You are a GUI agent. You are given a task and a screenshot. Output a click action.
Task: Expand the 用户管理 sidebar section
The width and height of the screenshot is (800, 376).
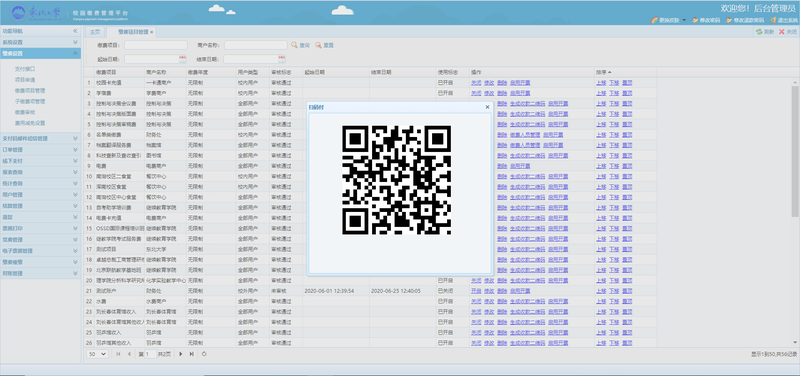[x=75, y=195]
